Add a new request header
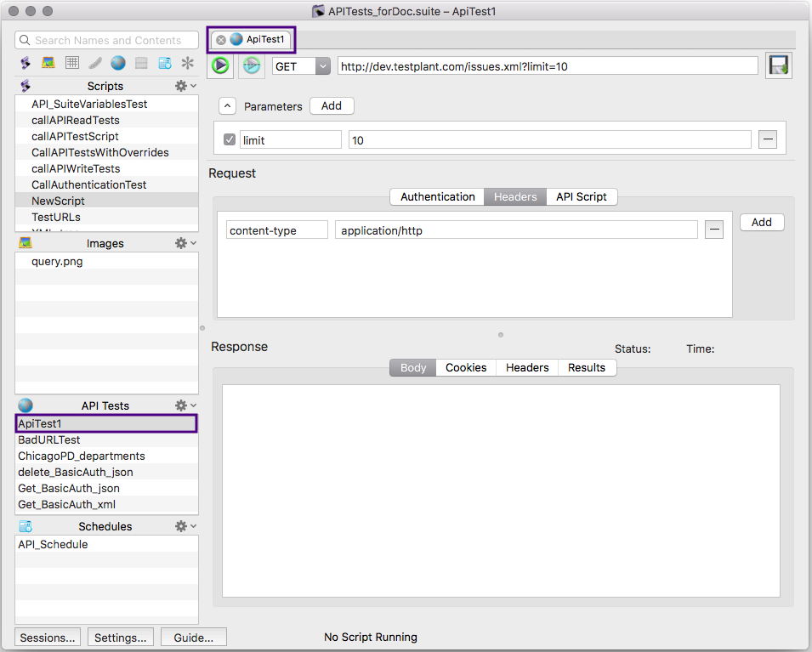The image size is (812, 652). click(x=762, y=222)
